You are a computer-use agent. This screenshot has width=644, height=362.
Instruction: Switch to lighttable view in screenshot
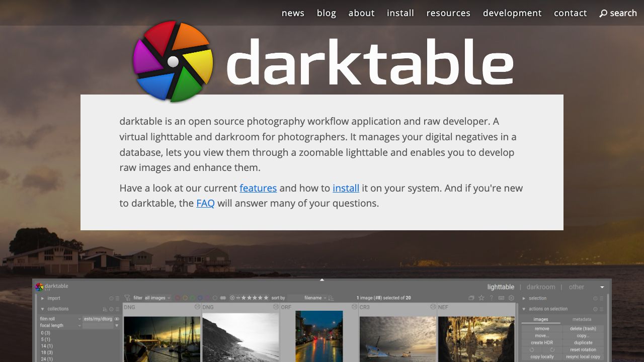501,287
